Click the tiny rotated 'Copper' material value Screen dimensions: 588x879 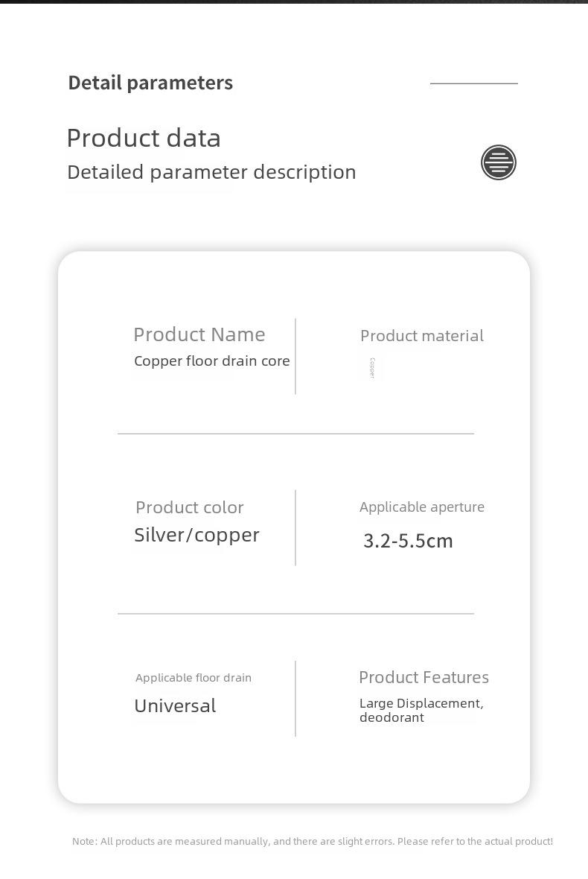coord(372,368)
